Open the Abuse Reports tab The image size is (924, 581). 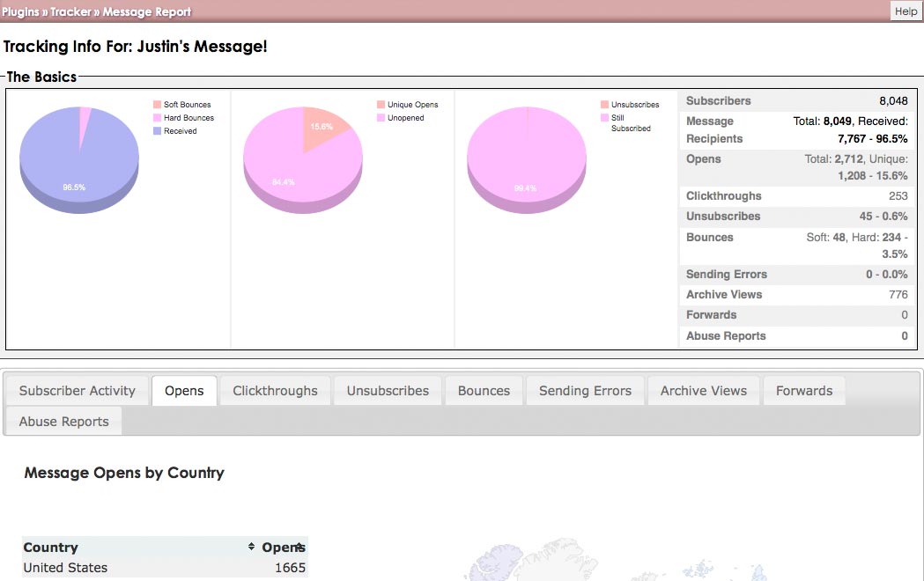63,421
